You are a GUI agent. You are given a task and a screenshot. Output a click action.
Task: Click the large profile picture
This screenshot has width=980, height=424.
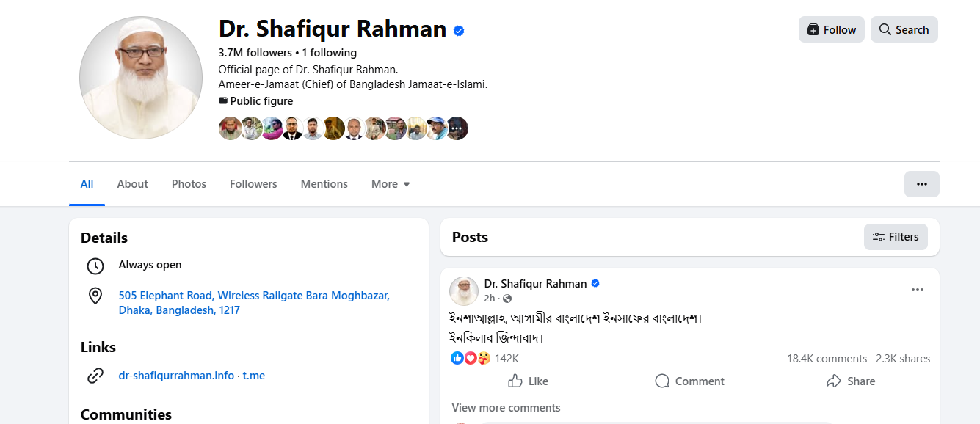tap(141, 77)
